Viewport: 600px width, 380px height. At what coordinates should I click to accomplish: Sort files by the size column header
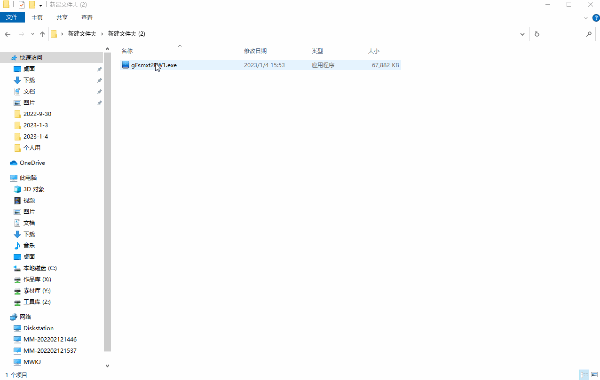[x=373, y=51]
